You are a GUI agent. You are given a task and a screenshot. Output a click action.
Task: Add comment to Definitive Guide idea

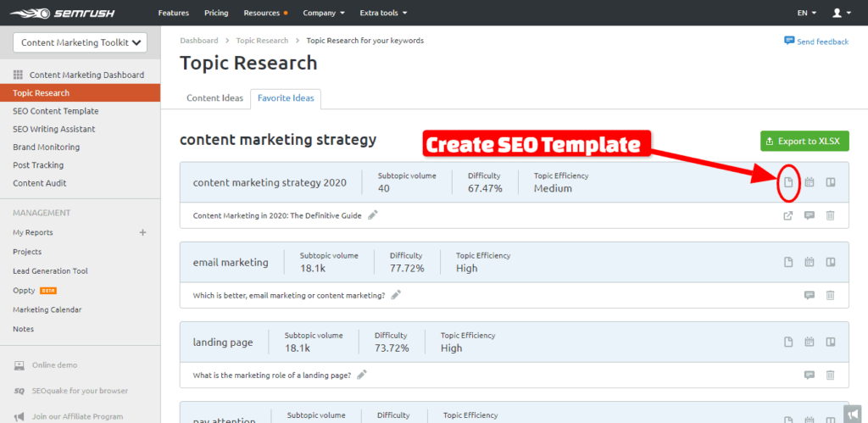pos(810,216)
